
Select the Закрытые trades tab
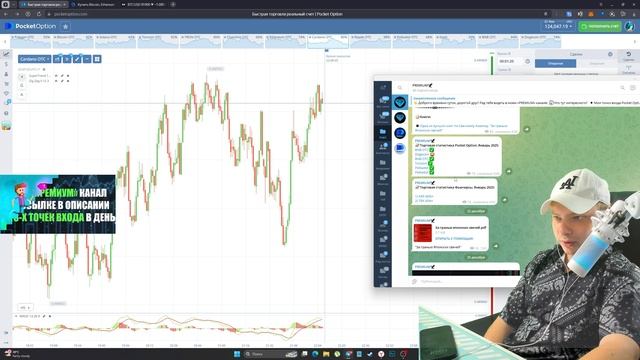[x=597, y=63]
